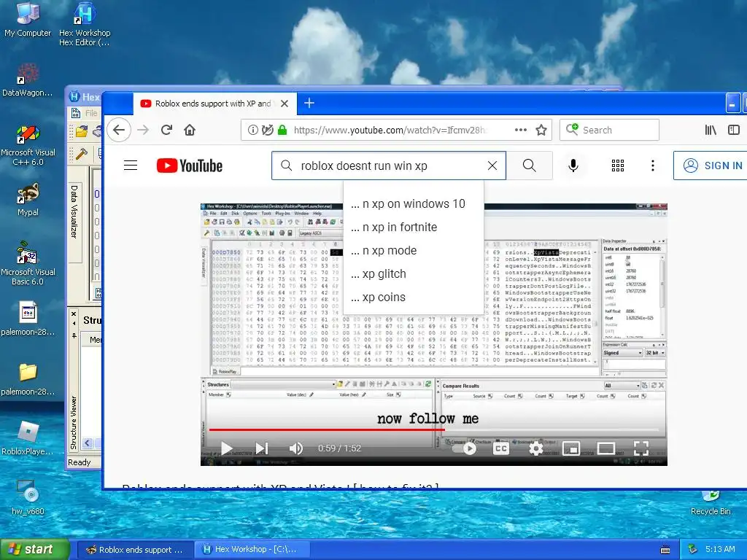
Task: Switch to Hex Workshop taskbar item
Action: coord(252,550)
